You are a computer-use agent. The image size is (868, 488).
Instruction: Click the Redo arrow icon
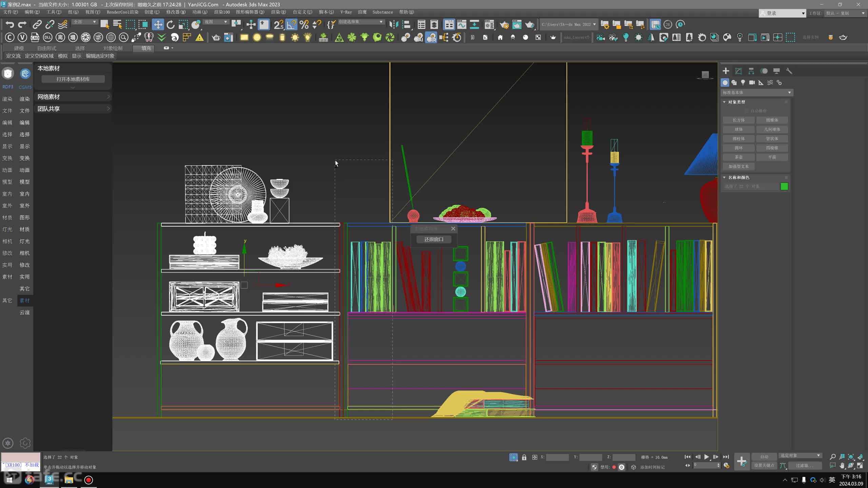[x=22, y=24]
